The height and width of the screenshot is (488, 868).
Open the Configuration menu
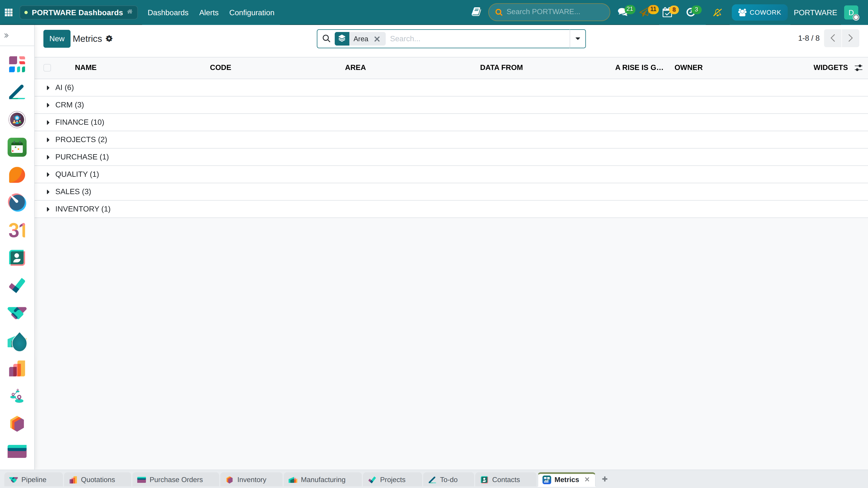click(252, 12)
